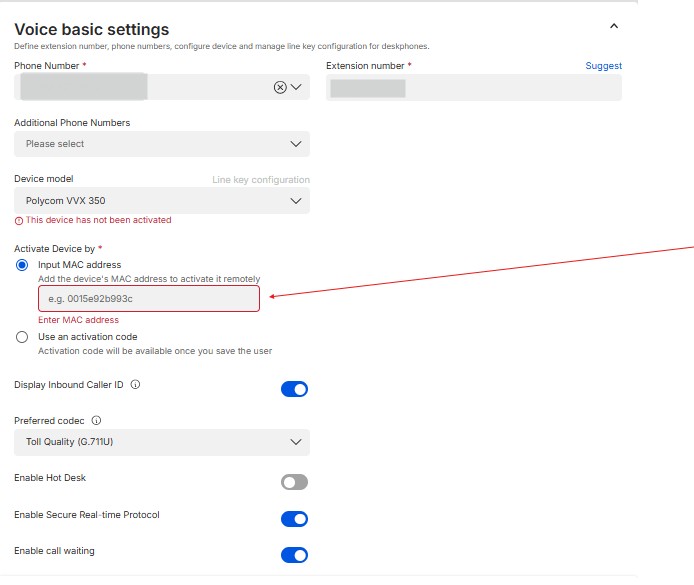Screen dimensions: 694x585
Task: Open the Preferred codec dropdown
Action: 162,442
